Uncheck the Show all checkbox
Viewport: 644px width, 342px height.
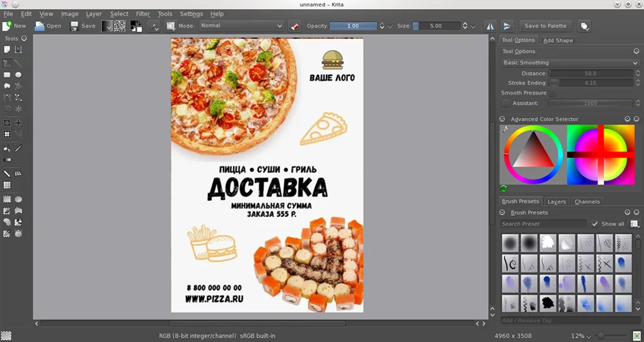595,224
